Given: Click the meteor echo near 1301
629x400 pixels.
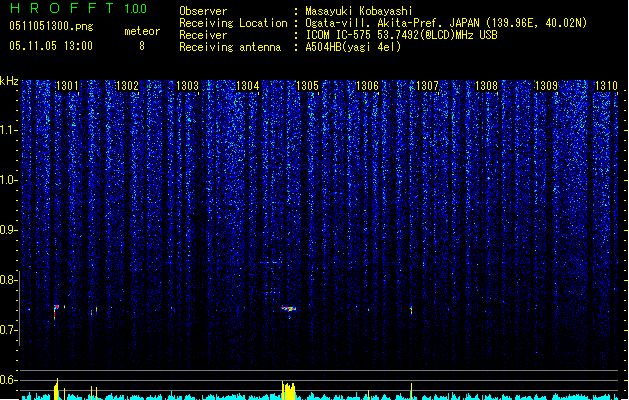Looking at the screenshot, I should pyautogui.click(x=55, y=312).
